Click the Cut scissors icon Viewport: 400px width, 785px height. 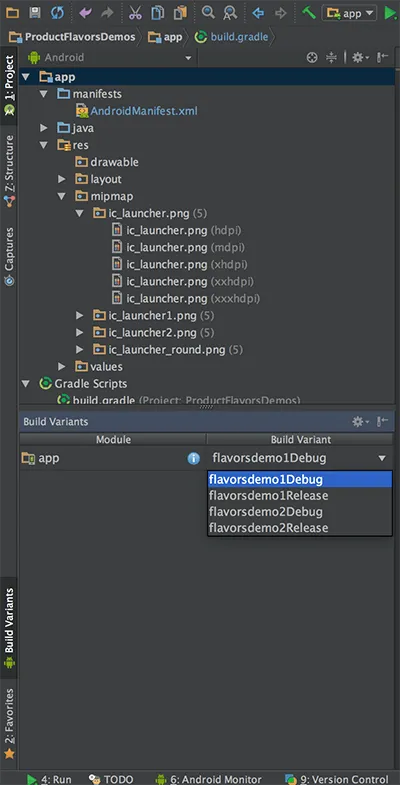[135, 13]
